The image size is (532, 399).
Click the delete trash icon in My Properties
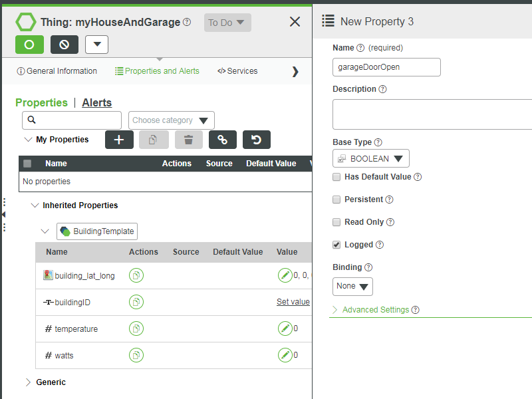(x=189, y=140)
